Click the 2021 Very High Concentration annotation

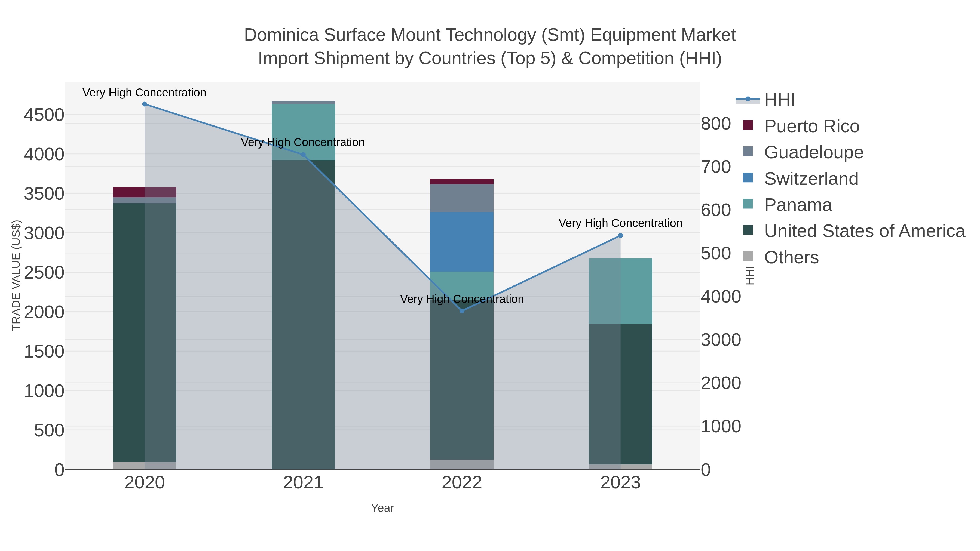tap(303, 143)
